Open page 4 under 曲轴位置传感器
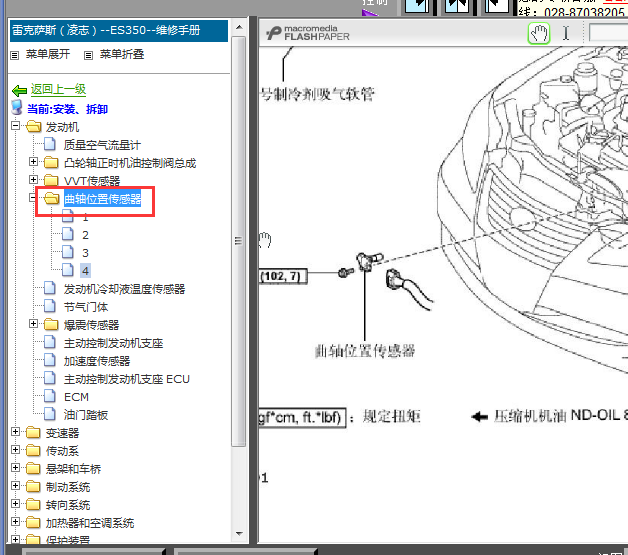628x555 pixels. coord(85,271)
